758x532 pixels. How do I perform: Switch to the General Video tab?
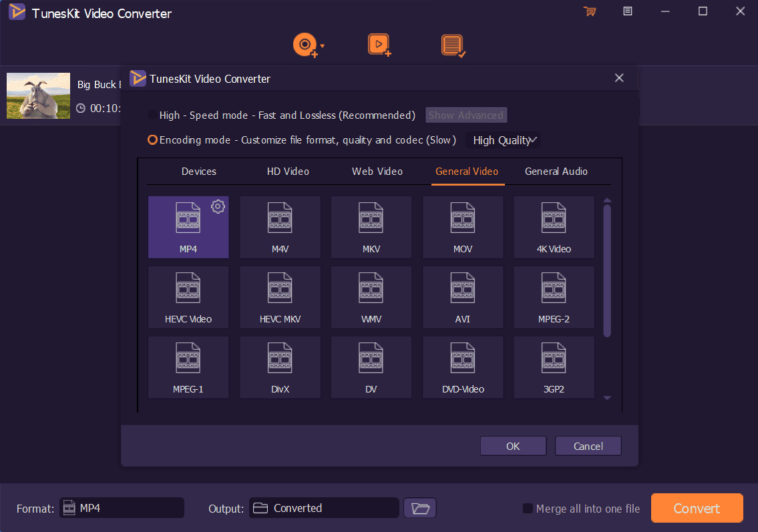tap(467, 172)
